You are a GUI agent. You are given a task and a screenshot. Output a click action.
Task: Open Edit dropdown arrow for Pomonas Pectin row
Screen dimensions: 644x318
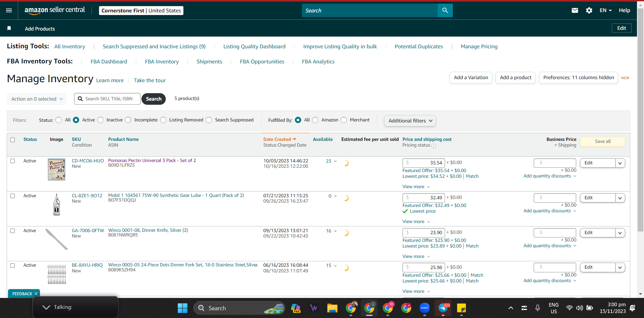point(620,163)
